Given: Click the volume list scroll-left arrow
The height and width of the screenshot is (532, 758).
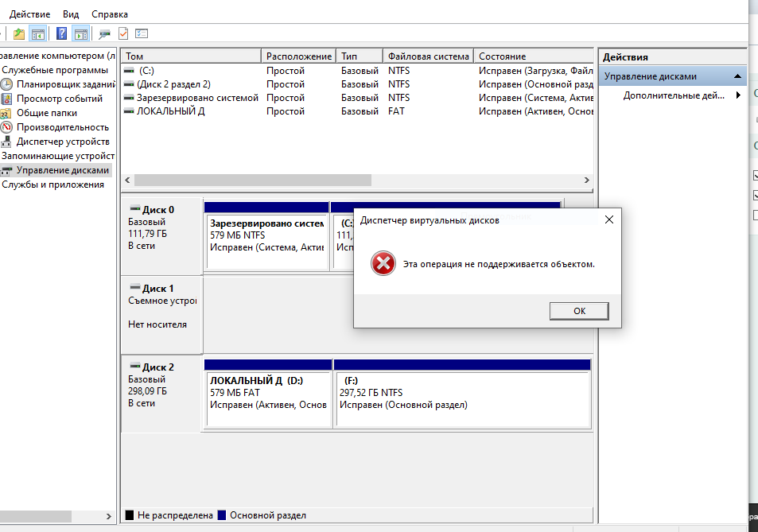Looking at the screenshot, I should click(x=127, y=181).
